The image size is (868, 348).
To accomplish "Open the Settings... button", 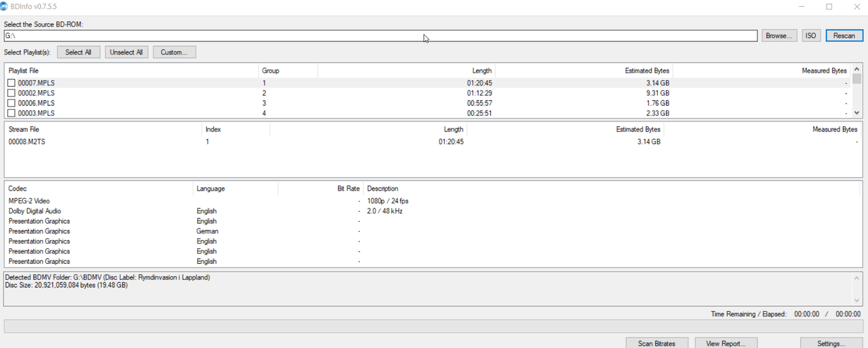I will point(831,343).
